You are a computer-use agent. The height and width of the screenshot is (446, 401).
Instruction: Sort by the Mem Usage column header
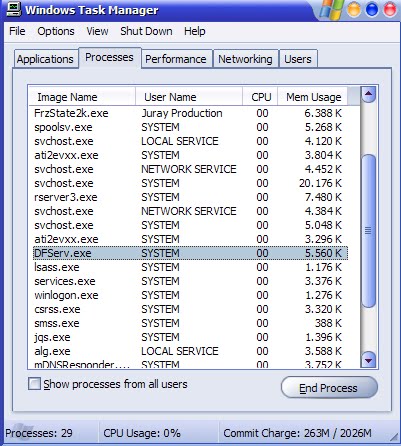coord(312,97)
